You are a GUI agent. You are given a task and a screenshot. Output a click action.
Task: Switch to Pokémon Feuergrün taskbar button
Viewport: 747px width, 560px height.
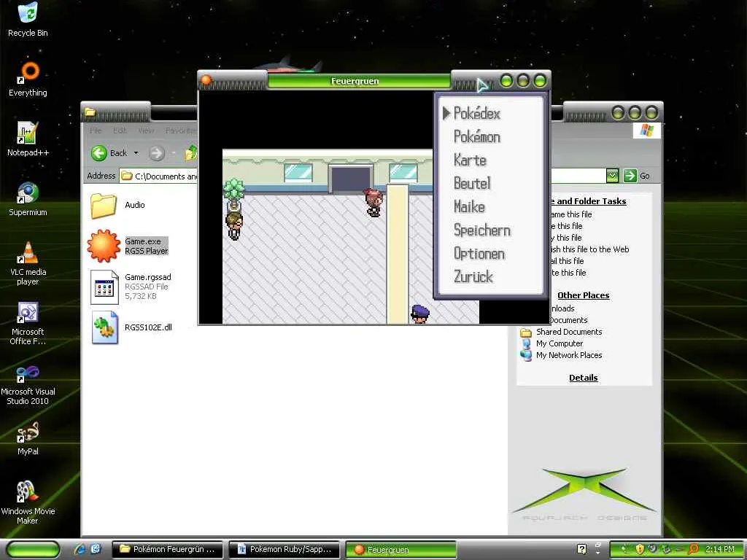point(167,549)
